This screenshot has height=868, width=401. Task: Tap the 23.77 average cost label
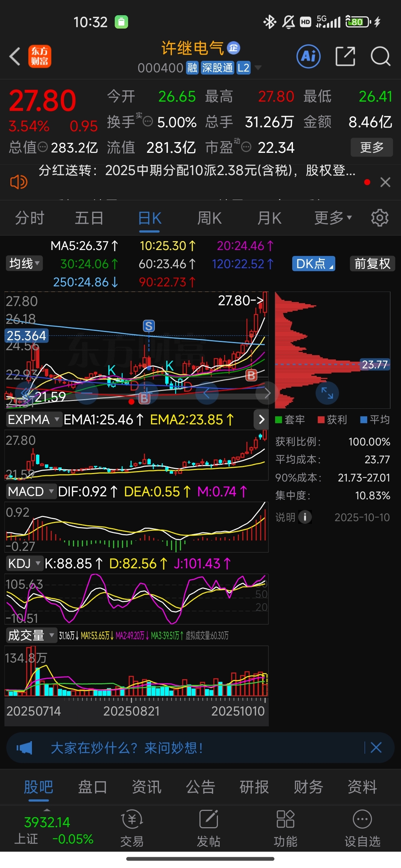375,364
